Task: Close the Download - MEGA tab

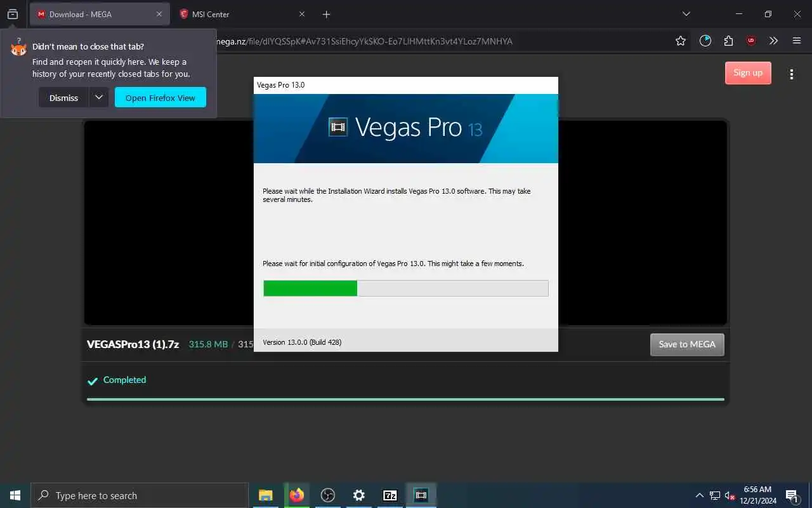Action: (159, 14)
